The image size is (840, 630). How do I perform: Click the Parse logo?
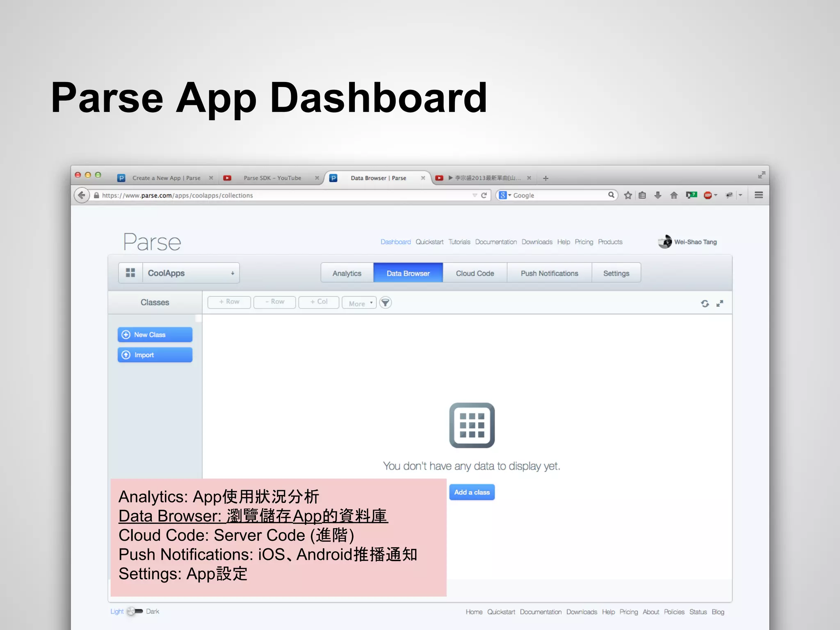point(152,242)
